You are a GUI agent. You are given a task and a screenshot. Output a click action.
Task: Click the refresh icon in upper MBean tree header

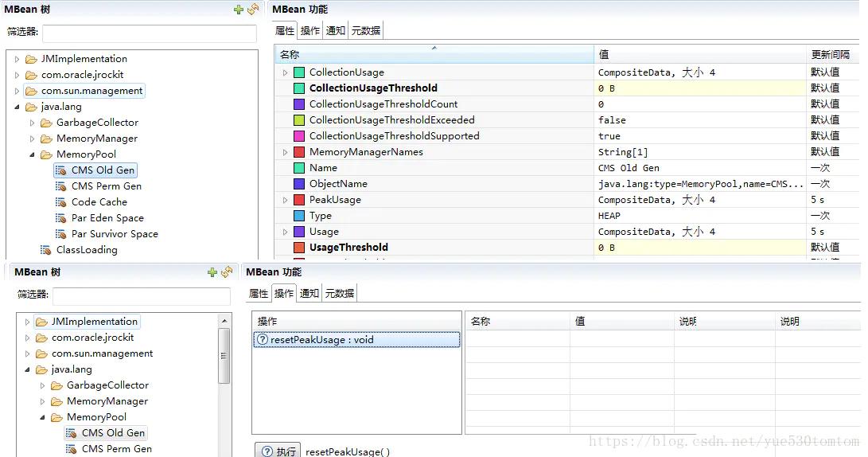(x=253, y=9)
